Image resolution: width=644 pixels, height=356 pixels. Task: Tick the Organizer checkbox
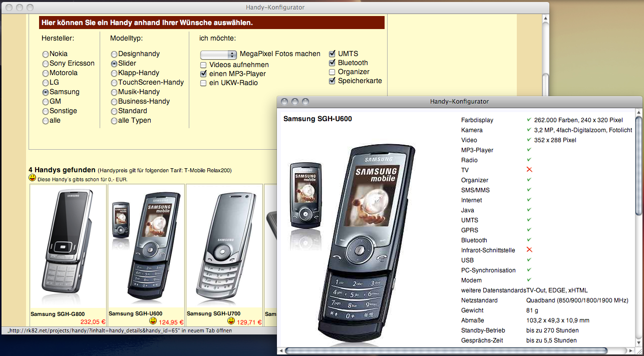click(x=332, y=72)
